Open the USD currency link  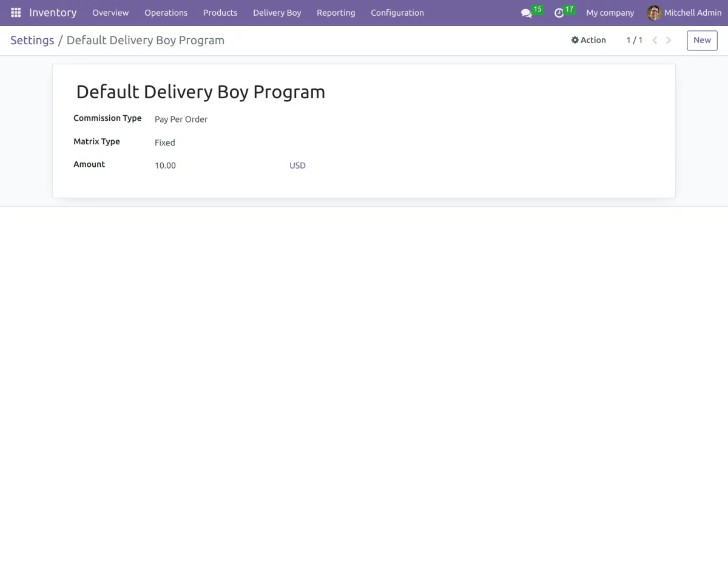coord(297,165)
